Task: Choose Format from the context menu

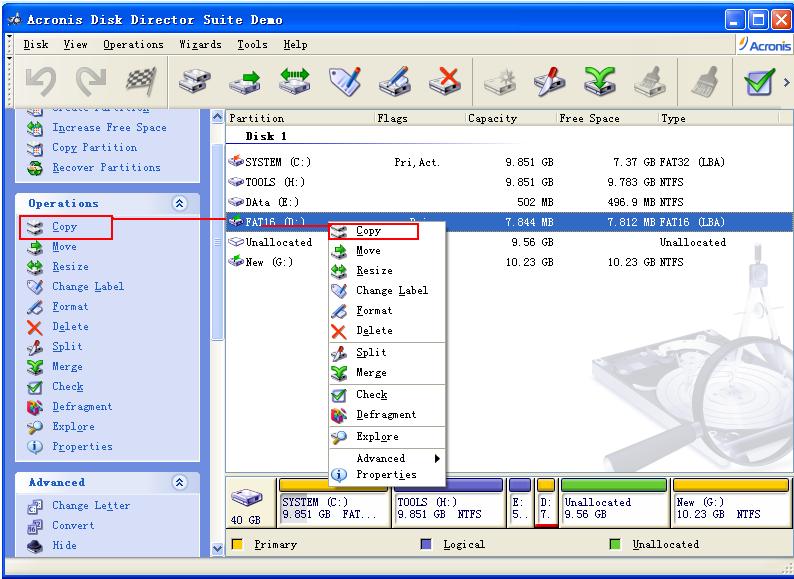Action: [387, 311]
